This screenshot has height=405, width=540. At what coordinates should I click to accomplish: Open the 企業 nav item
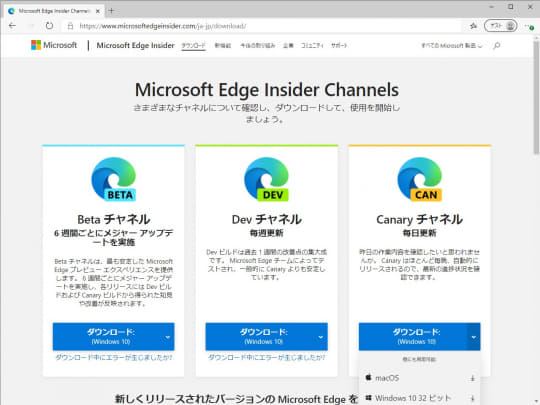click(x=288, y=45)
